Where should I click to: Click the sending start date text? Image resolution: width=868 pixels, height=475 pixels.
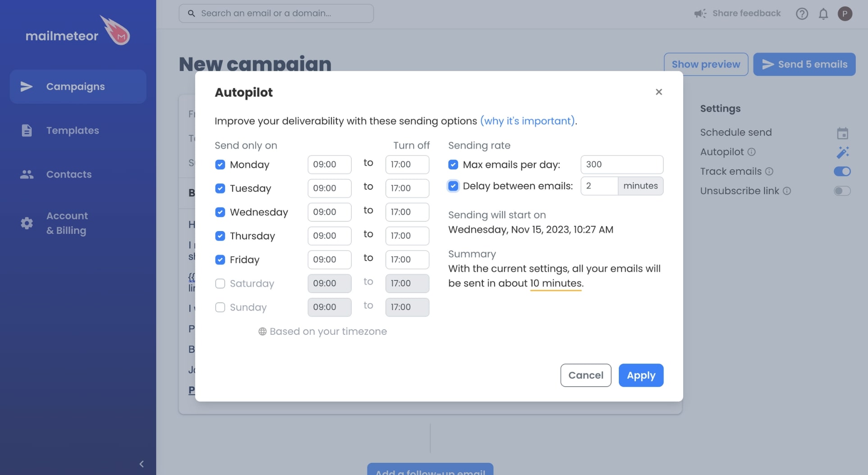coord(530,229)
